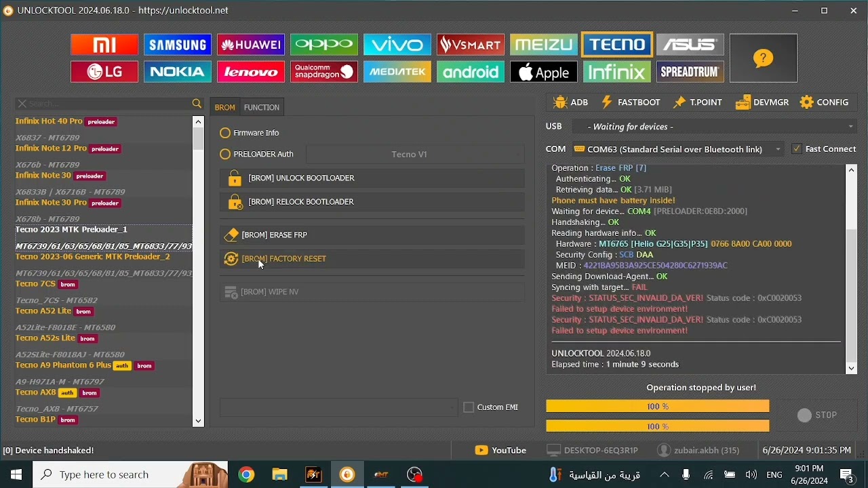Viewport: 868px width, 488px height.
Task: Click the search magnifier icon
Action: tap(197, 104)
